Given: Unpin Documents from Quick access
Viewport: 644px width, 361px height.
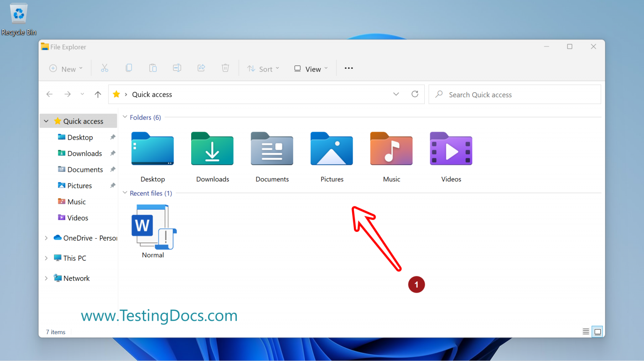Looking at the screenshot, I should pyautogui.click(x=112, y=169).
